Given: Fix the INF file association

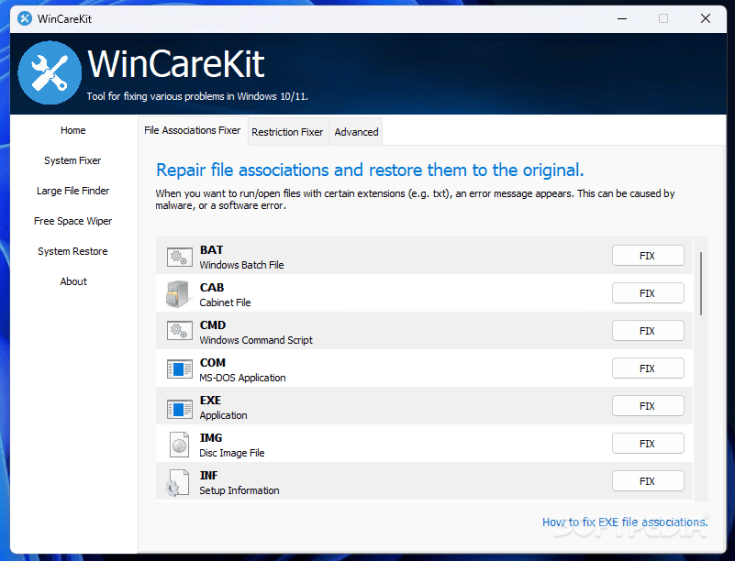Looking at the screenshot, I should (x=648, y=481).
